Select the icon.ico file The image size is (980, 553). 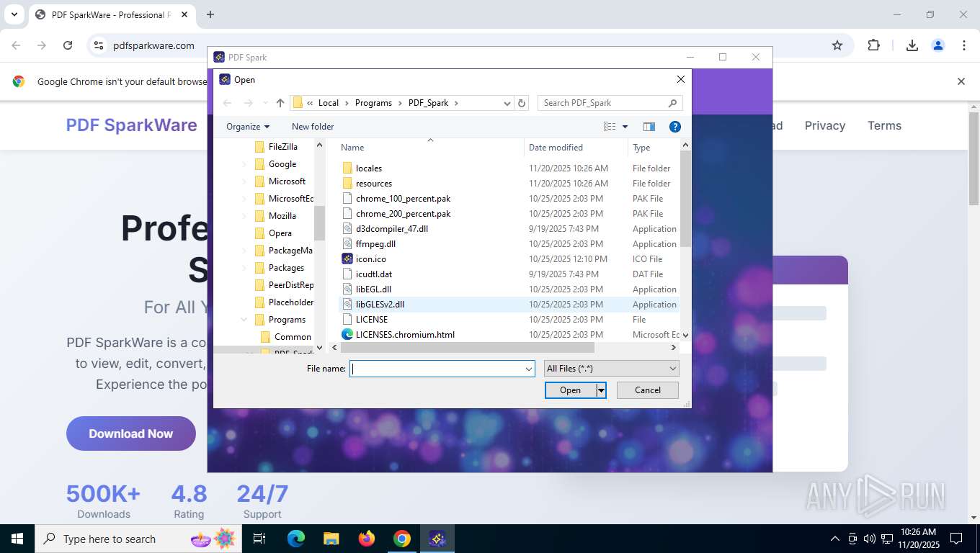point(370,259)
